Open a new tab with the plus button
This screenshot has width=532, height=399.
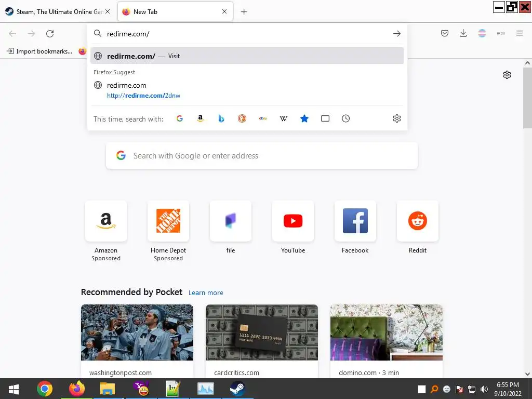pyautogui.click(x=244, y=12)
